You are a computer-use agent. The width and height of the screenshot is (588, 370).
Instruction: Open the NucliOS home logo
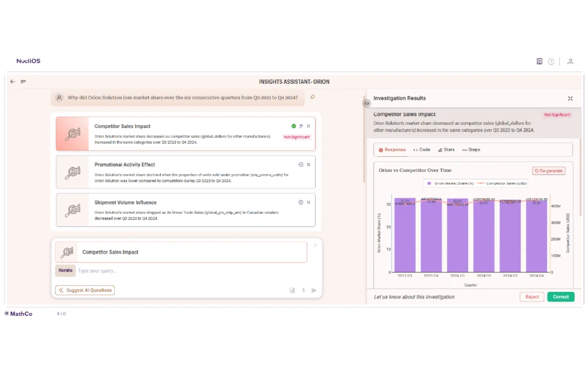pos(28,61)
